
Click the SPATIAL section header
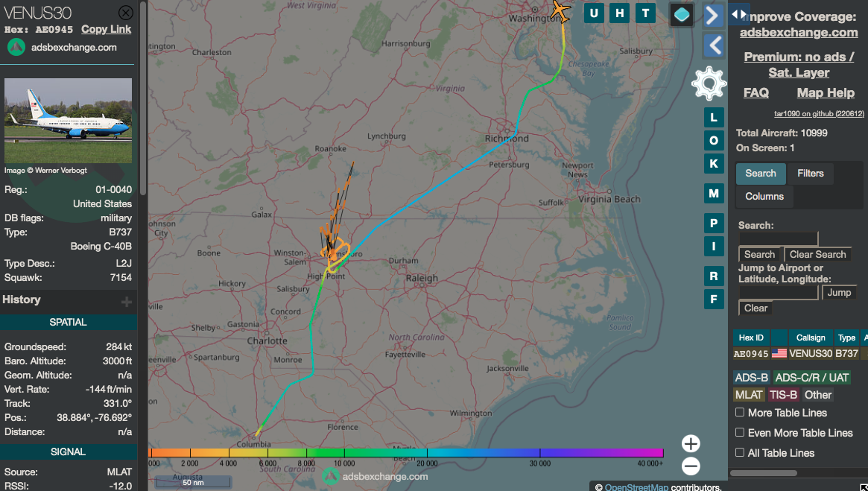(68, 322)
